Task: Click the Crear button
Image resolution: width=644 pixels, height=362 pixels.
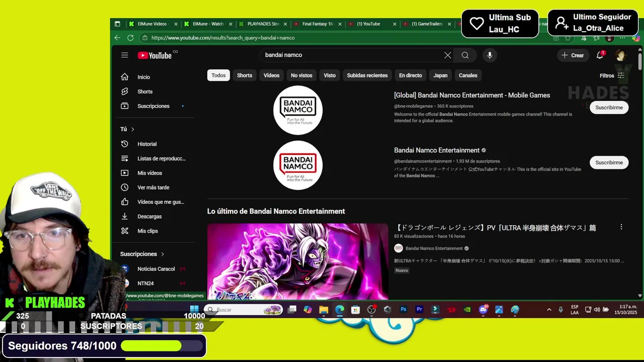Action: 573,55
